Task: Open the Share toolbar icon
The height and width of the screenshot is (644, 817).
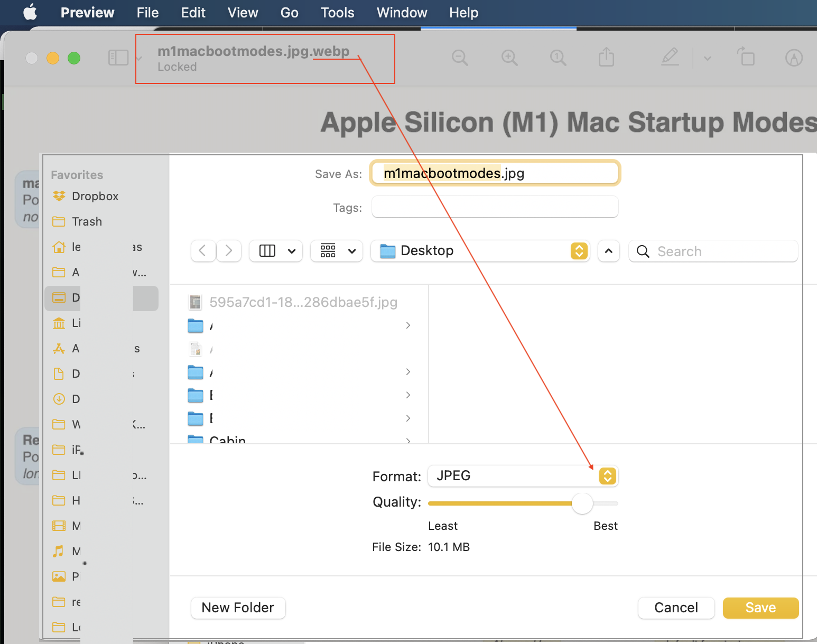Action: pos(606,57)
